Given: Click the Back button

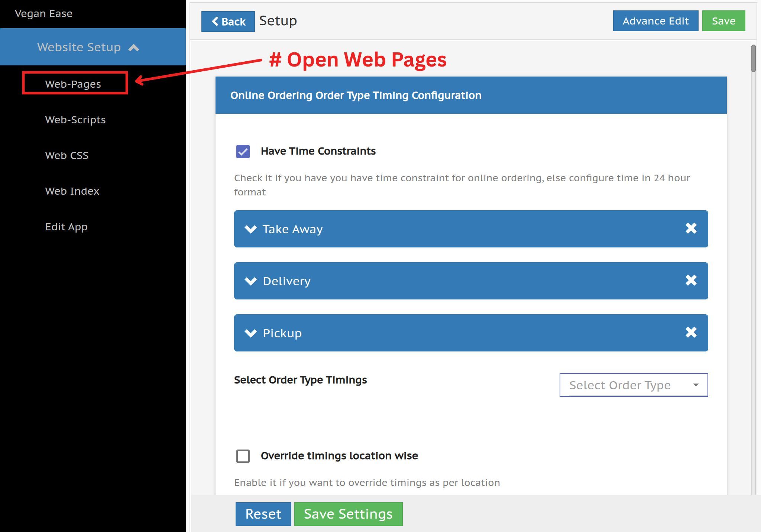Looking at the screenshot, I should tap(228, 22).
